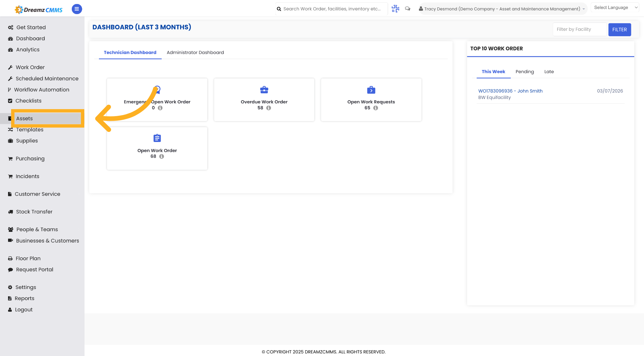Screen dimensions: 644x356
Task: Click the Get Started gears icon
Action: [x=11, y=28]
